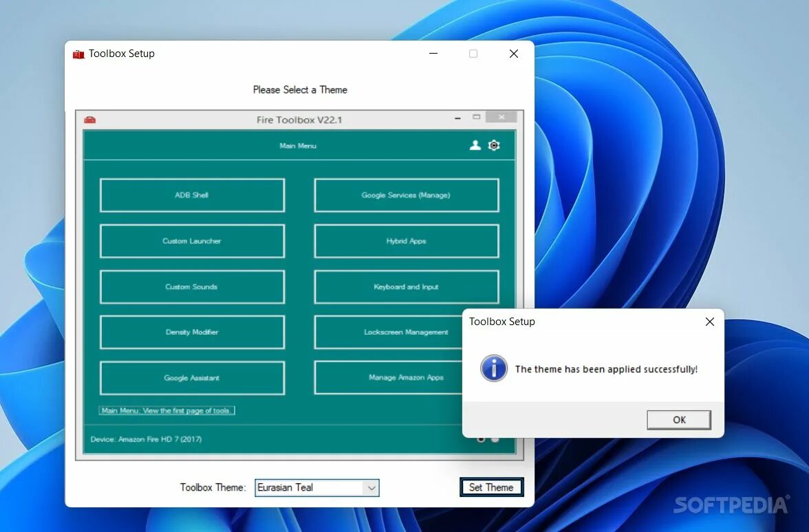
Task: Click the ADB Shell button
Action: [192, 195]
